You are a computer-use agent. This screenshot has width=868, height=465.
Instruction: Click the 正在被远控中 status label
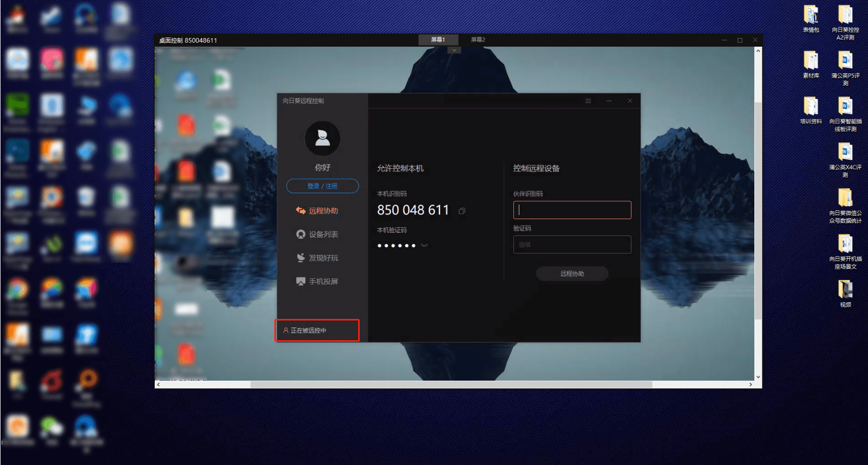305,330
